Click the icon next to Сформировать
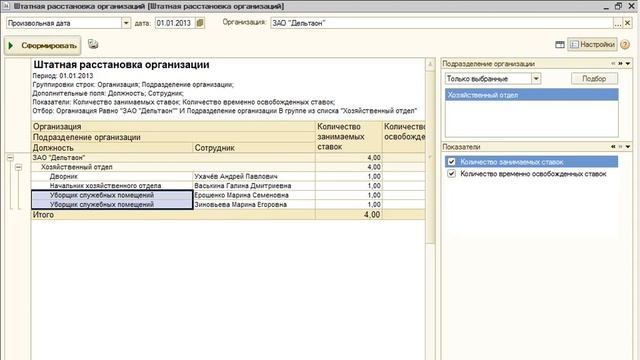This screenshot has height=360, width=640. (93, 44)
